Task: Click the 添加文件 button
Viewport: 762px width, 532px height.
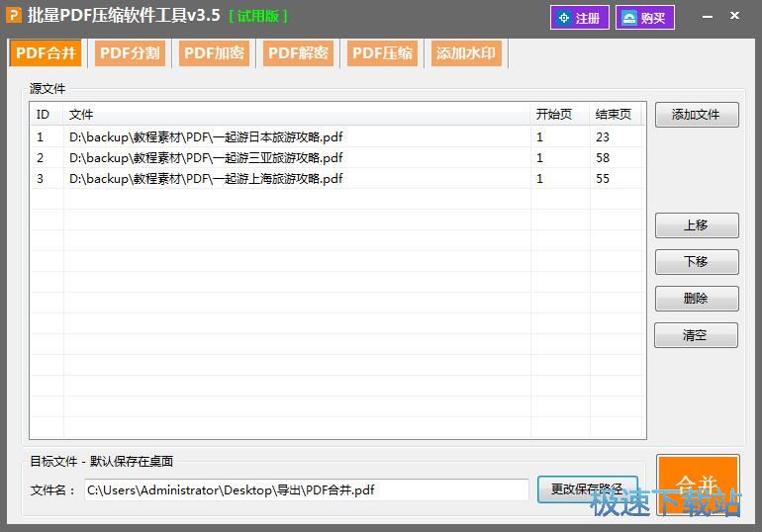Action: tap(697, 115)
